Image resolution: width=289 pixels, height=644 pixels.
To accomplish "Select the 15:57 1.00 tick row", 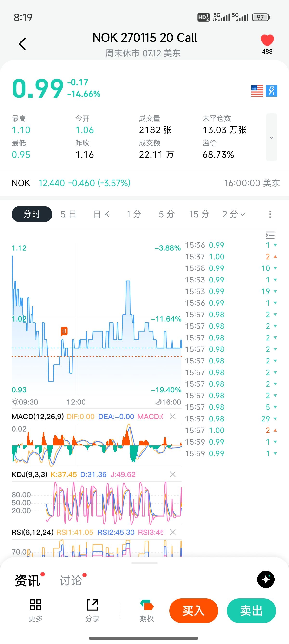I will [231, 430].
